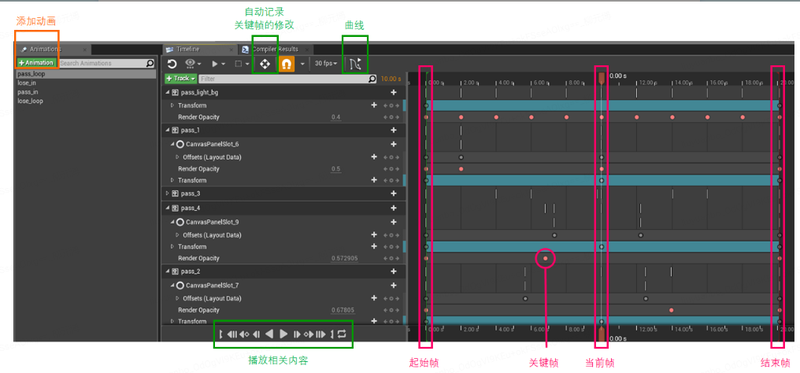Expand the pass_3 track

pyautogui.click(x=167, y=193)
